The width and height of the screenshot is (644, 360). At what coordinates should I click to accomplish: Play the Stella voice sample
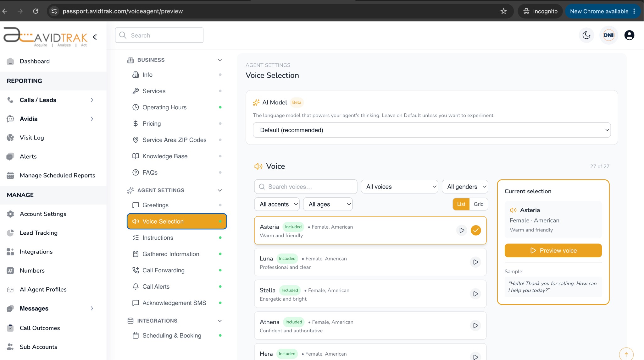(475, 294)
